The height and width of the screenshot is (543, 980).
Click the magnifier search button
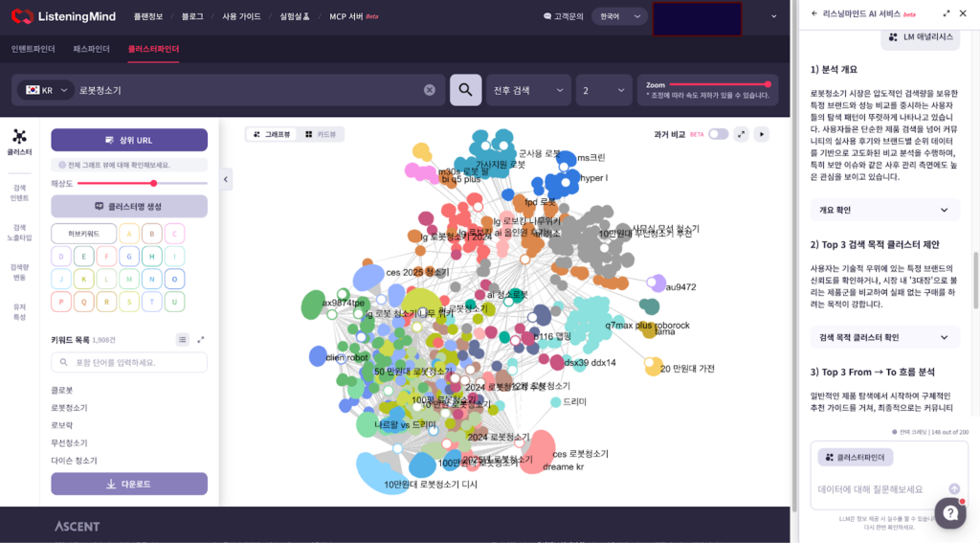pyautogui.click(x=465, y=90)
